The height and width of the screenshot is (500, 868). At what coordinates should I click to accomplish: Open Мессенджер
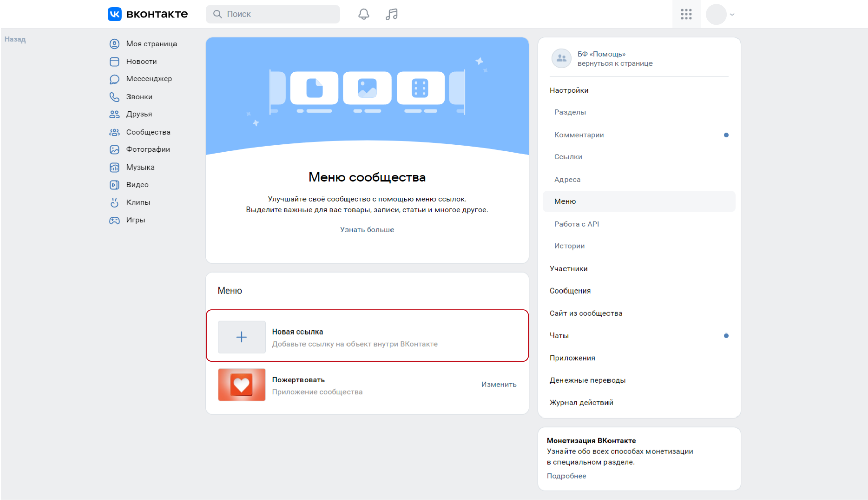(149, 79)
